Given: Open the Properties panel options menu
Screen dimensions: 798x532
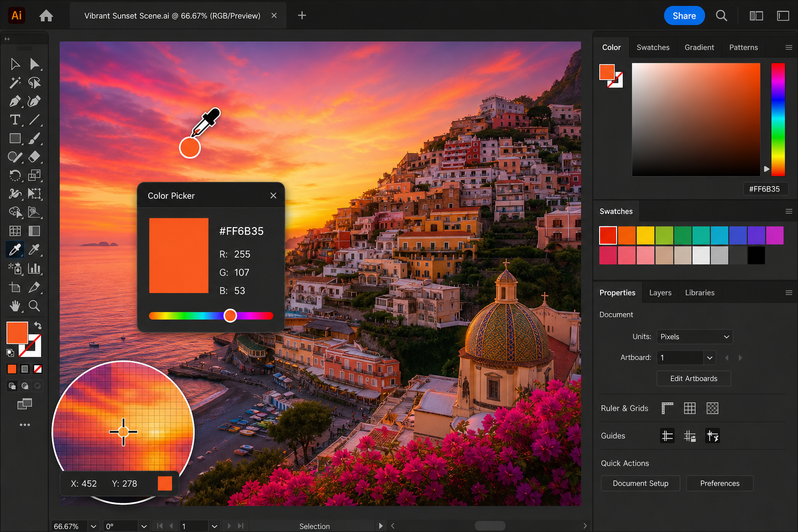Looking at the screenshot, I should pyautogui.click(x=789, y=293).
